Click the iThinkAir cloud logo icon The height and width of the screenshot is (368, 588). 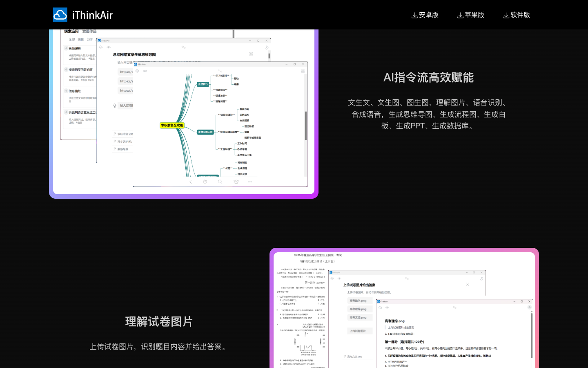pos(60,15)
